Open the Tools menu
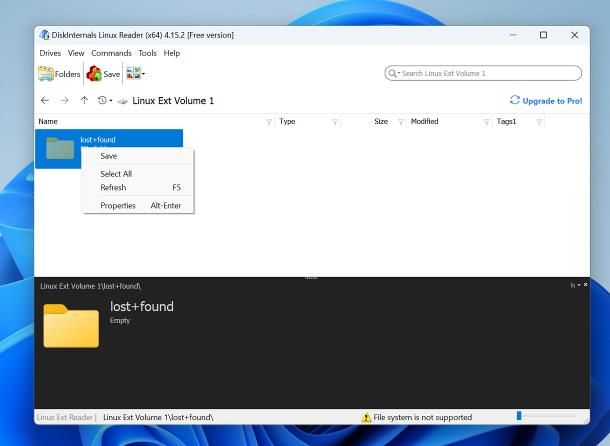 [147, 53]
